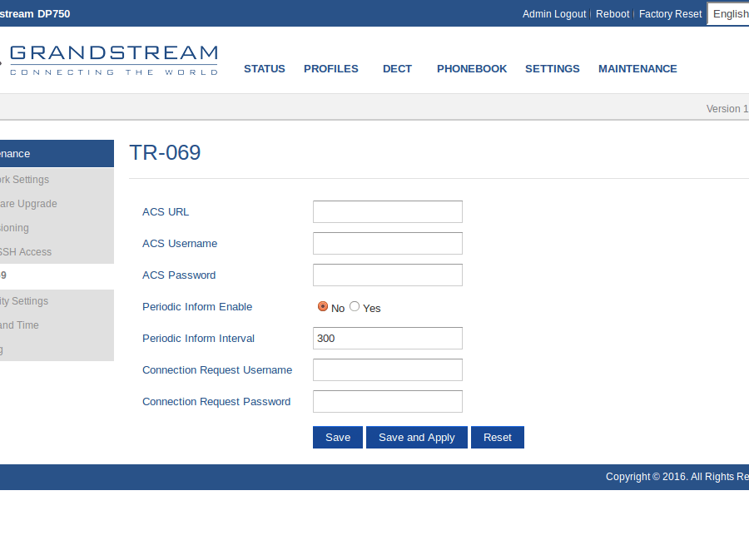Screen dimensions: 749x560
Task: Click the Factory Reset link
Action: click(x=670, y=14)
